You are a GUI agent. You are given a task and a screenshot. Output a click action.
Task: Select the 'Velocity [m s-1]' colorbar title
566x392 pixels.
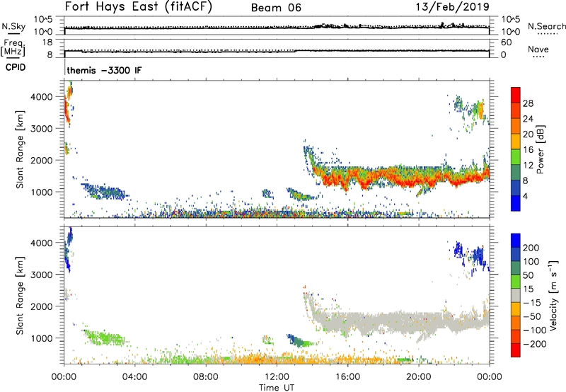(x=553, y=296)
